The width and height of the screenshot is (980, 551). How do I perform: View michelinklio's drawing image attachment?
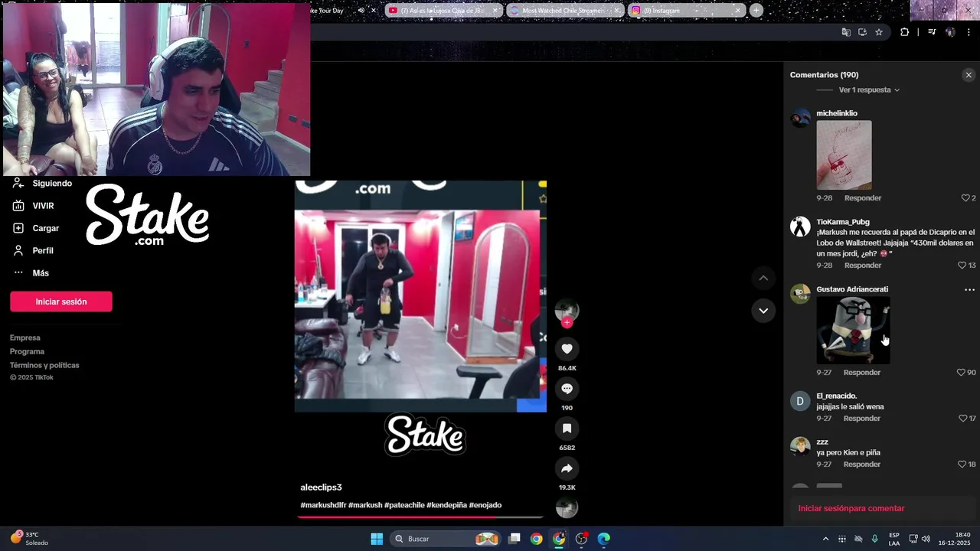(844, 155)
